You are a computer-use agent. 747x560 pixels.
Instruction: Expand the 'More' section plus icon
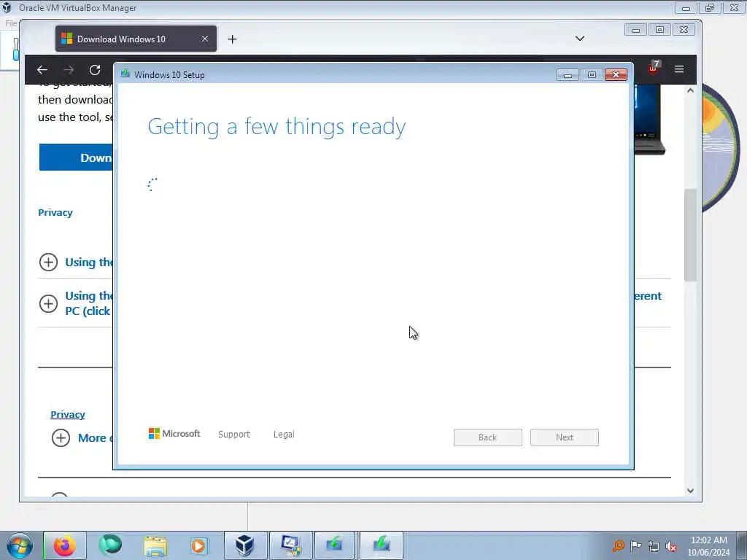click(61, 437)
